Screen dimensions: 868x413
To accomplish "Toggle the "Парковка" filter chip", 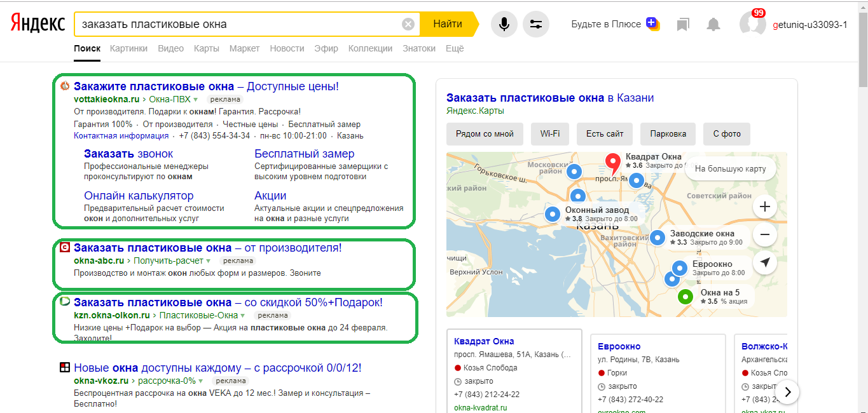I will point(668,134).
